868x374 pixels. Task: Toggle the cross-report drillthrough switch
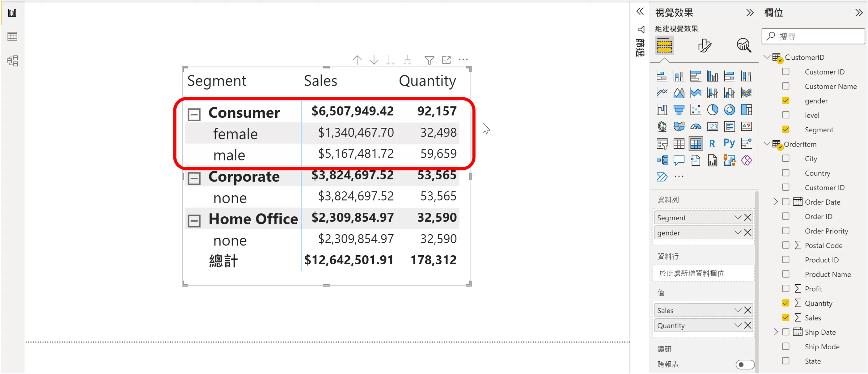[x=745, y=364]
